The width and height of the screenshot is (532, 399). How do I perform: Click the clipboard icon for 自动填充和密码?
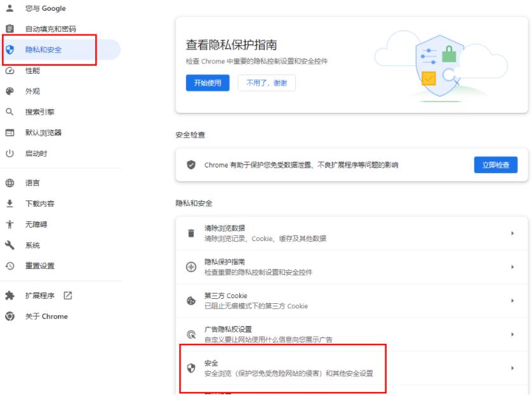point(10,29)
